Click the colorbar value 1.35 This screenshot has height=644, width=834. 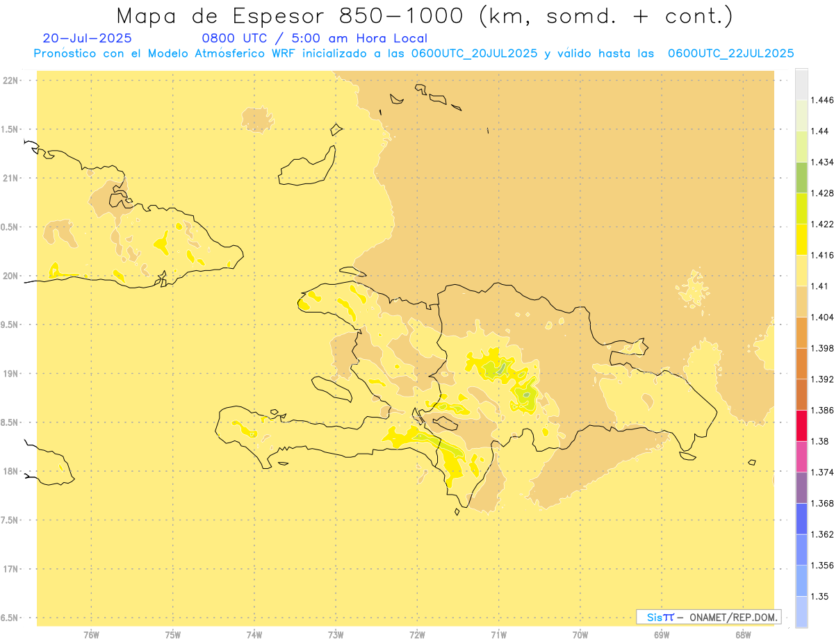tap(821, 596)
